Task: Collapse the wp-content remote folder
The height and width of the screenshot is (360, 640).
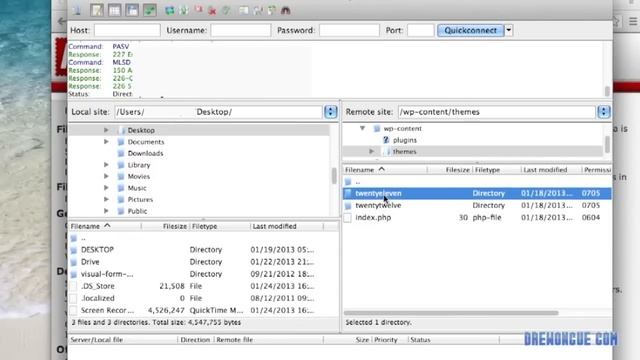Action: pyautogui.click(x=362, y=128)
